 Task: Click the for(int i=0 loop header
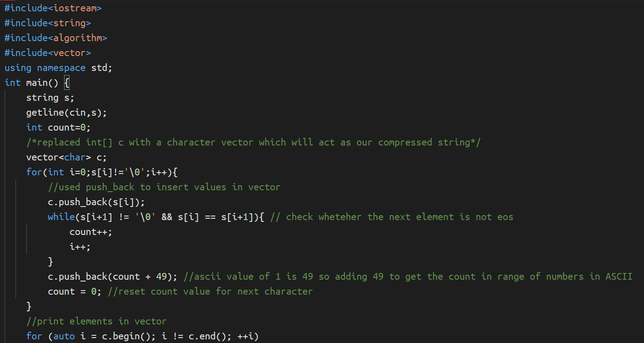click(104, 172)
